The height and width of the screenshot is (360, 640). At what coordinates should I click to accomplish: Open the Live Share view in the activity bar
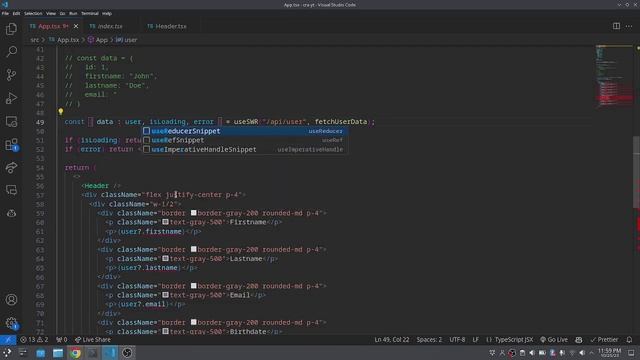[11, 167]
